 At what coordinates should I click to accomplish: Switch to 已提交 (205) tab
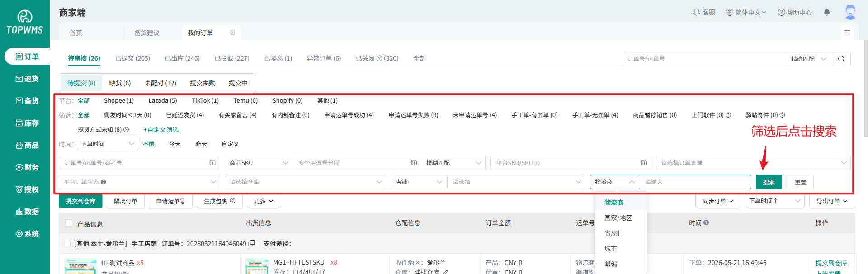tap(132, 58)
